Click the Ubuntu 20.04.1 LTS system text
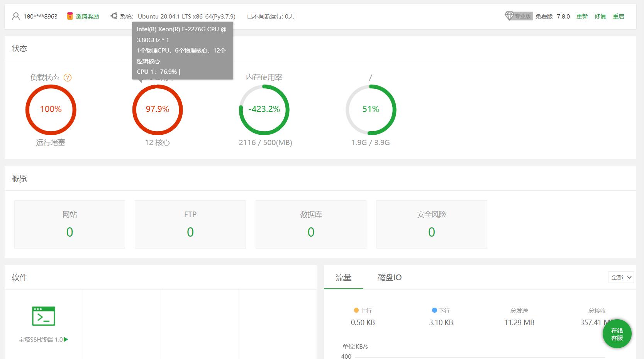644x359 pixels. [186, 16]
